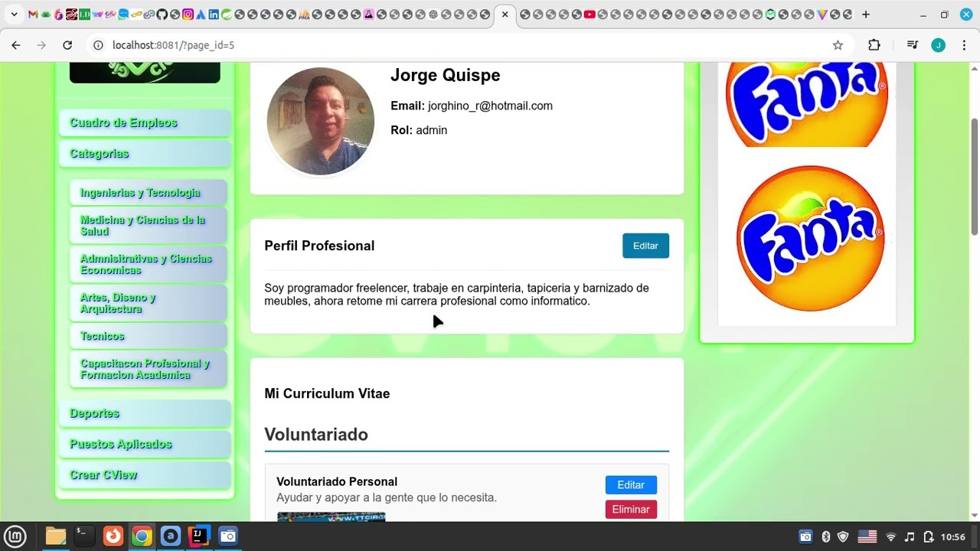Click the Voluntariado section heading

[x=316, y=434]
